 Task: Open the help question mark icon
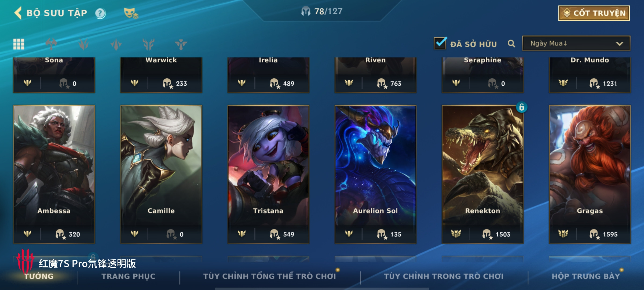101,13
